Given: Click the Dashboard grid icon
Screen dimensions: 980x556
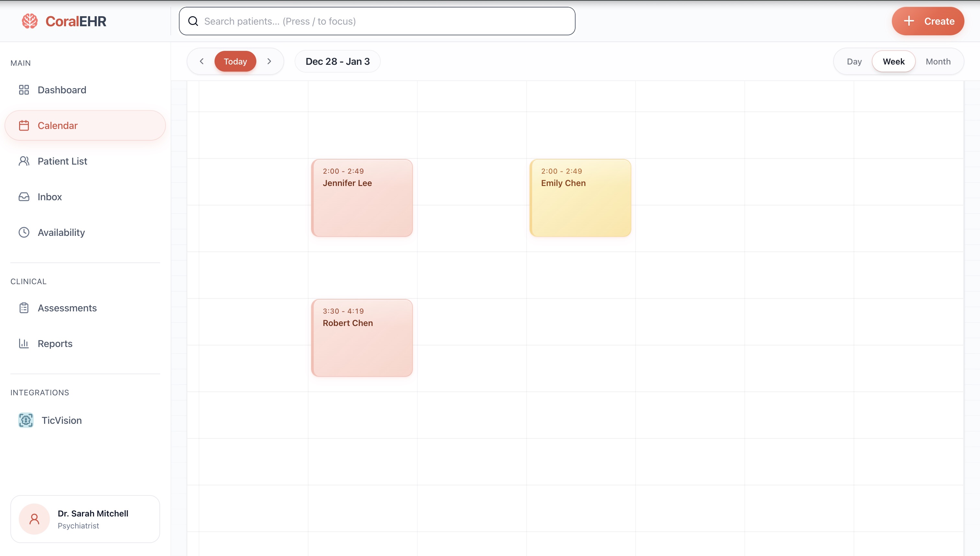Looking at the screenshot, I should pos(24,90).
